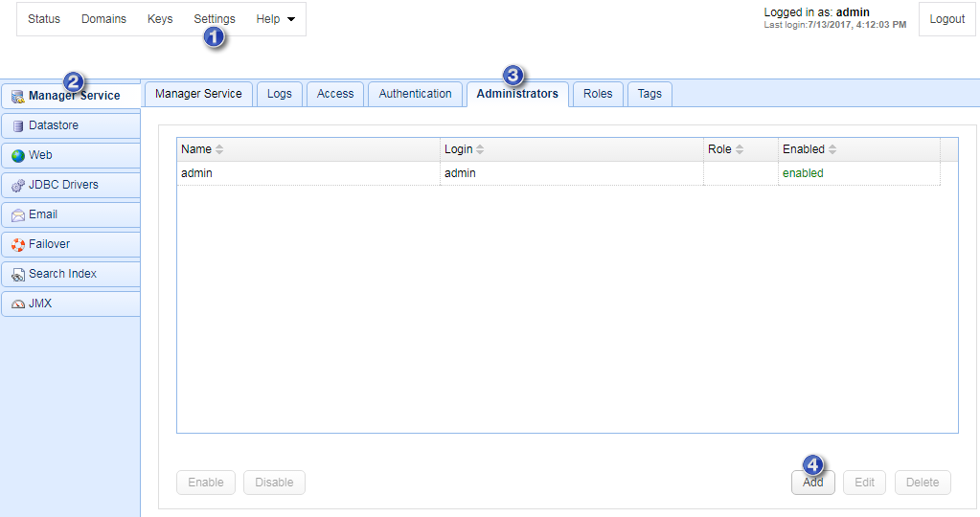Sort table by Enabled column arrows
The height and width of the screenshot is (517, 980).
point(832,149)
